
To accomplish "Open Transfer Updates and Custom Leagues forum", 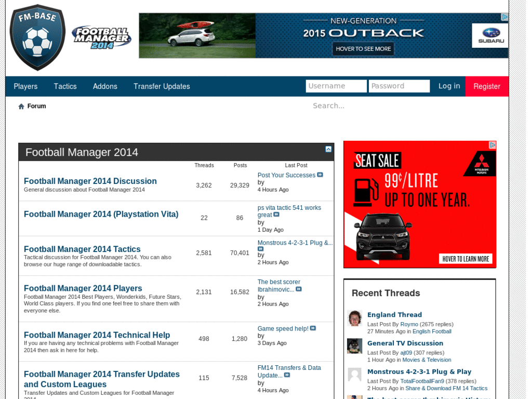I will 102,379.
